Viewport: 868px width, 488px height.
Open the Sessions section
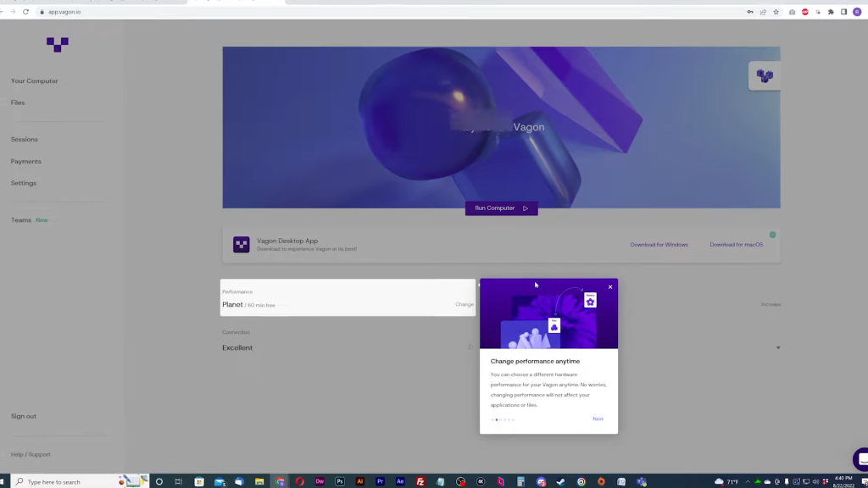point(25,140)
